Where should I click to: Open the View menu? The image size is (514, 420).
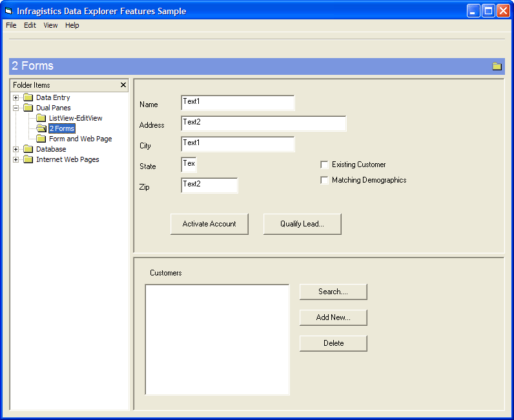tap(50, 25)
